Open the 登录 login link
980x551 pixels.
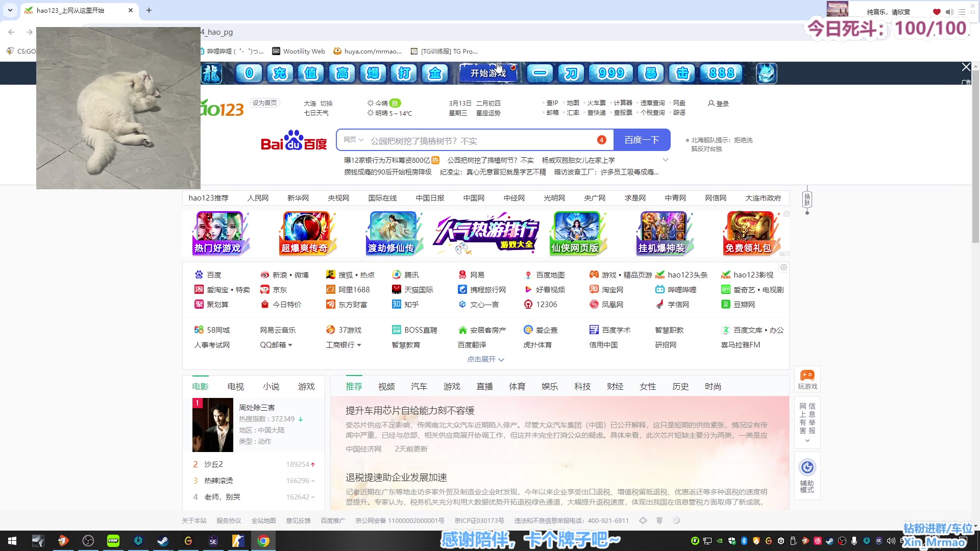coord(718,104)
